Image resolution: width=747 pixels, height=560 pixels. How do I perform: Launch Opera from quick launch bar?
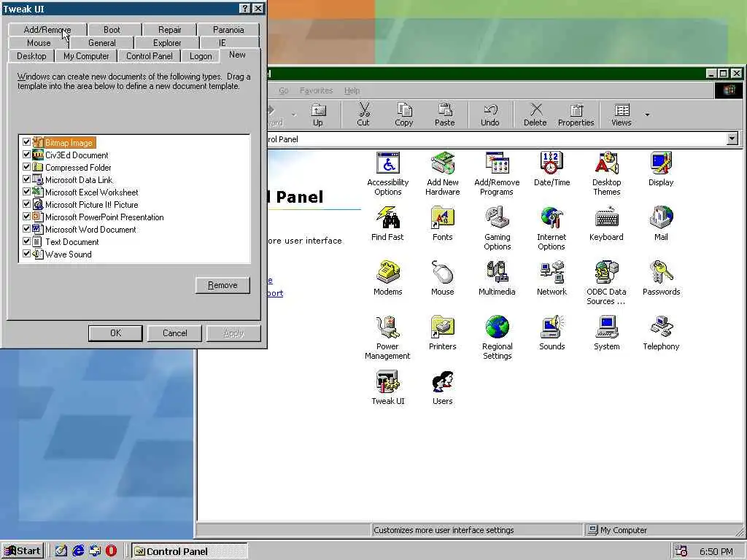click(111, 551)
